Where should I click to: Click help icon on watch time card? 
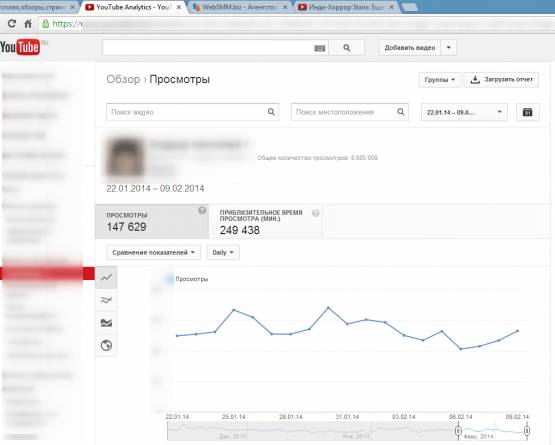315,213
